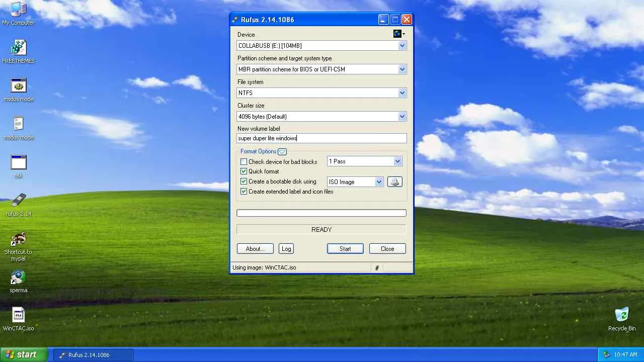Open the ISO Image boot type dropdown

pos(355,182)
